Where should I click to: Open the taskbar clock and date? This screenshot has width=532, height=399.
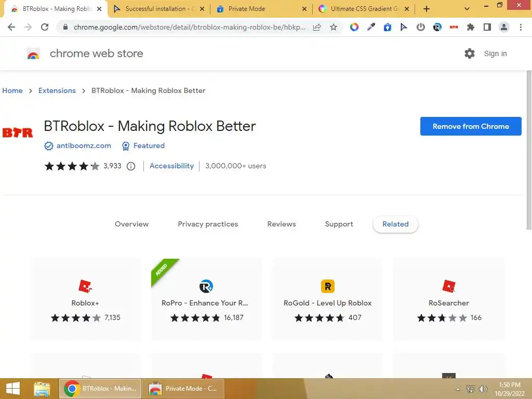[x=510, y=389]
